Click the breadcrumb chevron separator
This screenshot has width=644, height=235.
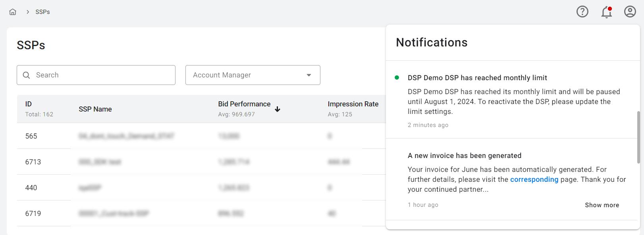click(28, 12)
